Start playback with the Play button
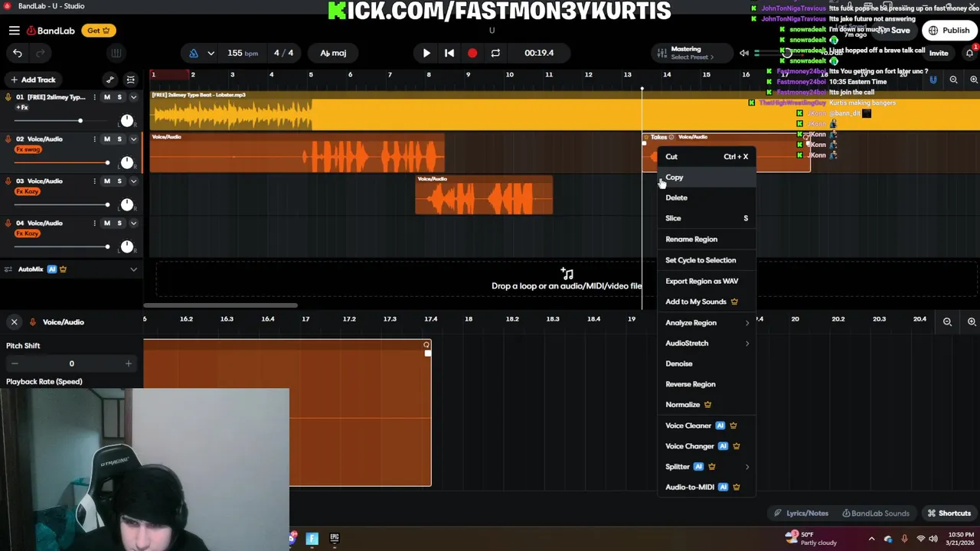980x551 pixels. pyautogui.click(x=426, y=53)
